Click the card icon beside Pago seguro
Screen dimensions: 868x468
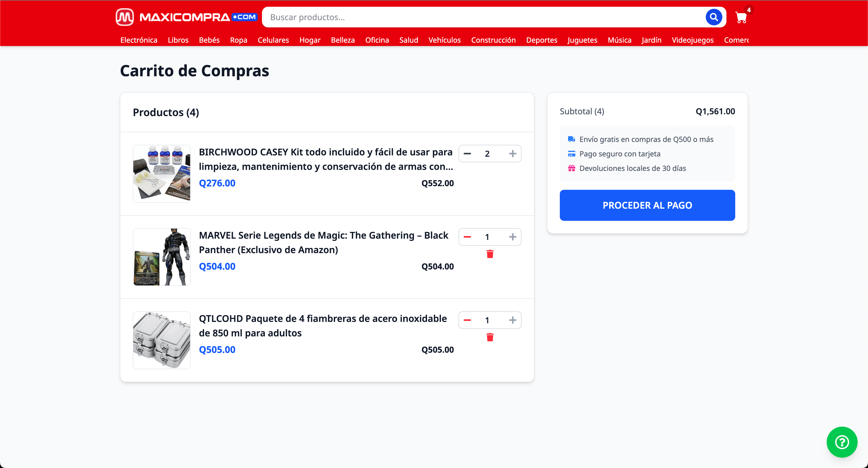[571, 154]
